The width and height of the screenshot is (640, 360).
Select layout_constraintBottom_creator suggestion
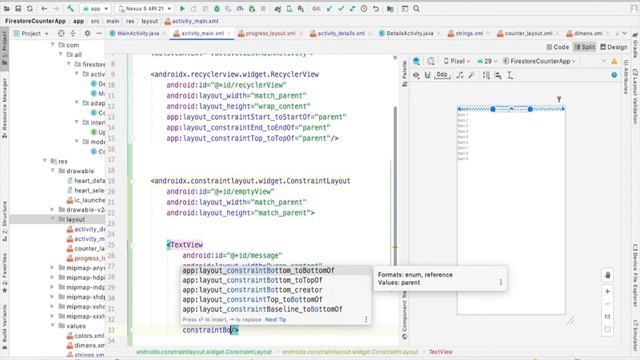coord(276,290)
